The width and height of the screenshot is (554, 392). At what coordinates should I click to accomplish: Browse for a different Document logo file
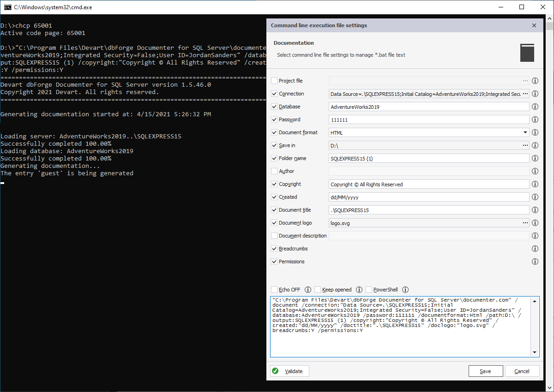[x=525, y=223]
